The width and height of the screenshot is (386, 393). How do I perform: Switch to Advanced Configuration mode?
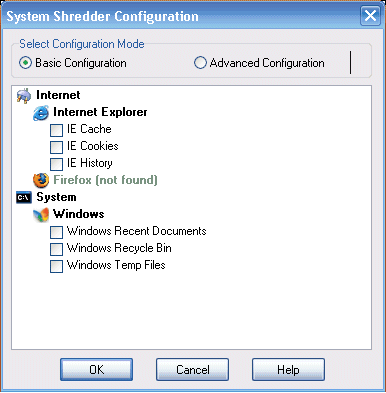coord(200,63)
